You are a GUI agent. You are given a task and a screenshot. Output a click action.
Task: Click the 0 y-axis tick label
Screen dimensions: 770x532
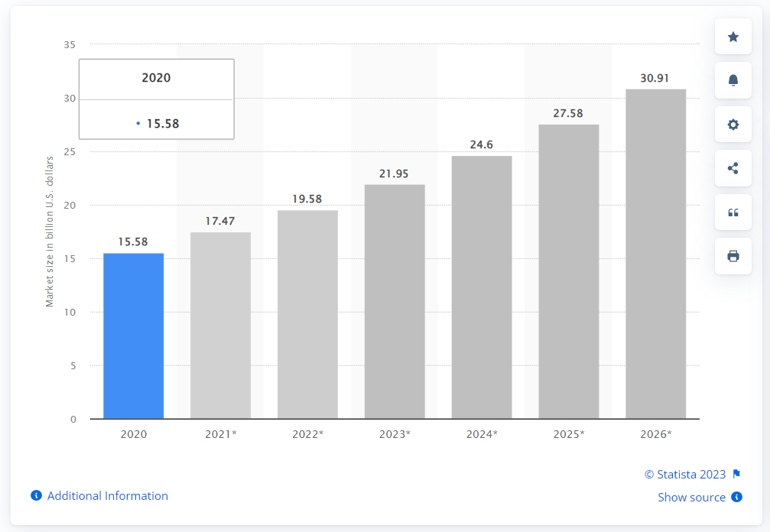[x=73, y=419]
